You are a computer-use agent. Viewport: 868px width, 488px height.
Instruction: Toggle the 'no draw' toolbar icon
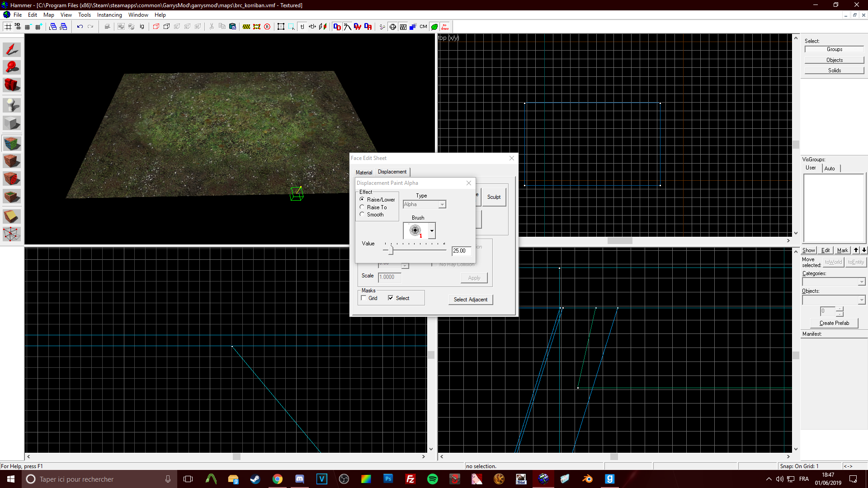(445, 27)
